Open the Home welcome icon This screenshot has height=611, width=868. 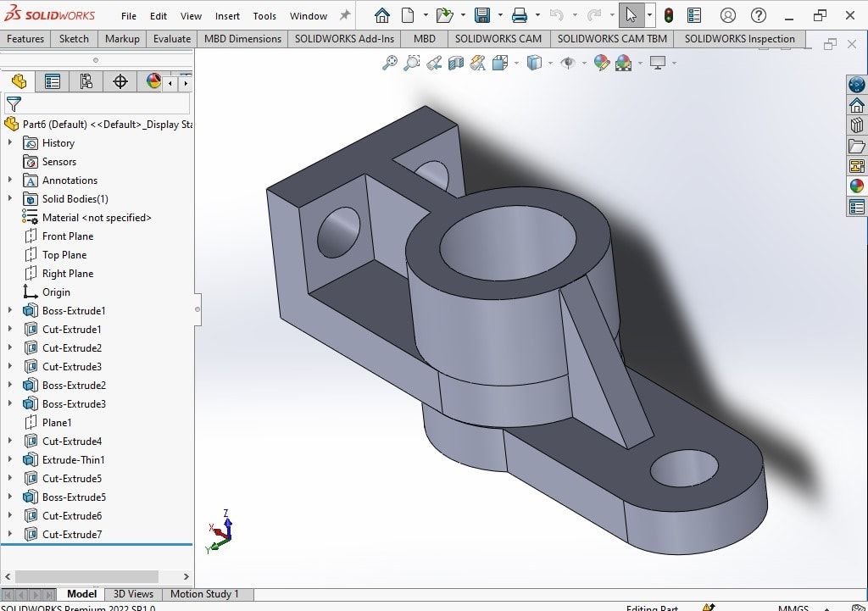[x=382, y=15]
